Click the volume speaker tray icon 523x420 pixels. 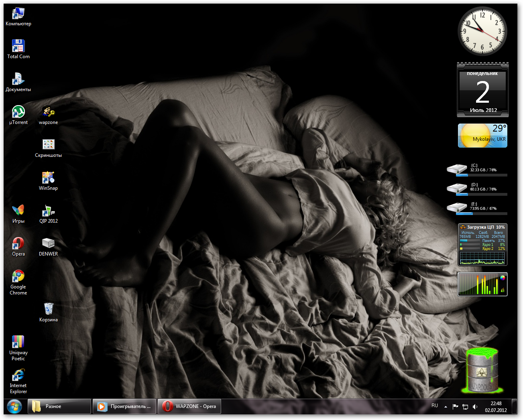click(x=475, y=406)
